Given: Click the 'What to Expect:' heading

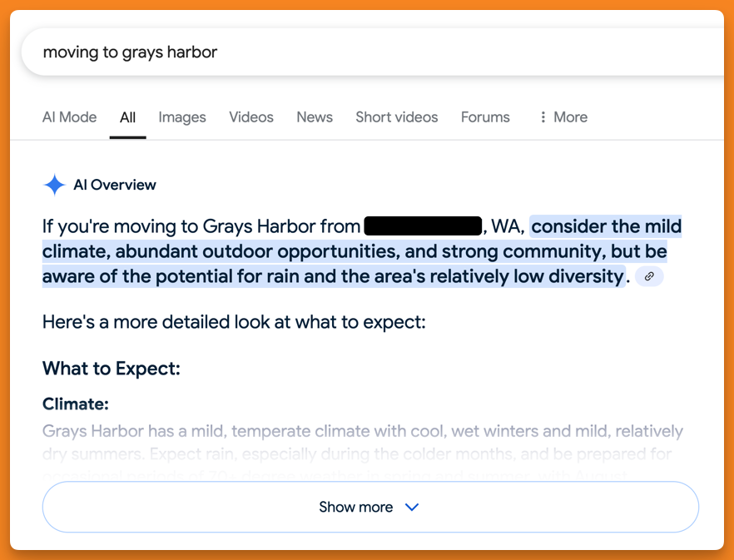Looking at the screenshot, I should click(112, 369).
